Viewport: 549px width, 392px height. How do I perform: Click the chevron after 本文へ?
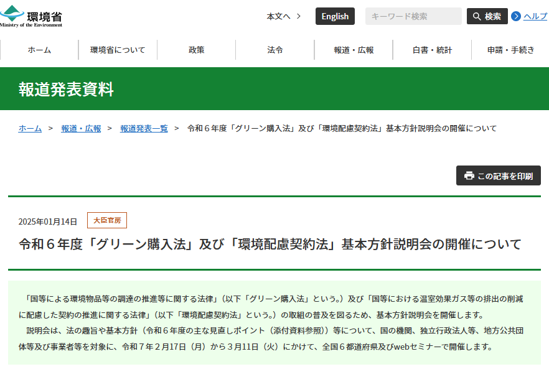point(298,17)
